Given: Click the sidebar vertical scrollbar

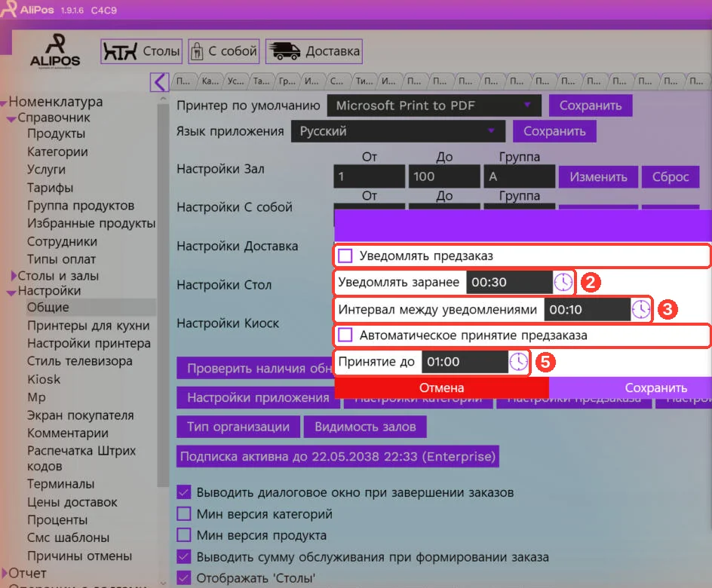Looking at the screenshot, I should pyautogui.click(x=163, y=295).
